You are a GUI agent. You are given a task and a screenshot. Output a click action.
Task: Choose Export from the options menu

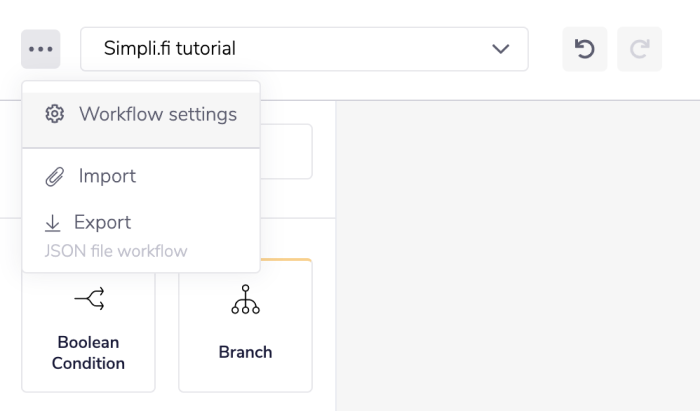[x=102, y=222]
